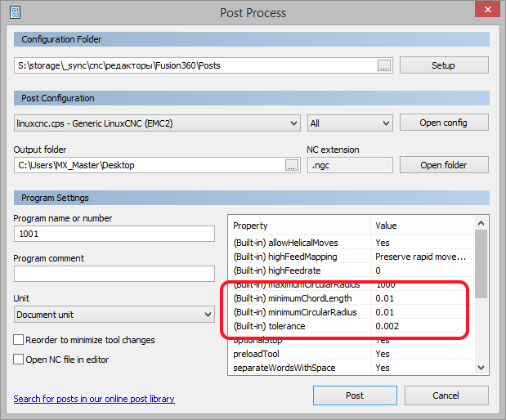Browse for the output folder location
Screen dimensions: 506x420
[292, 165]
